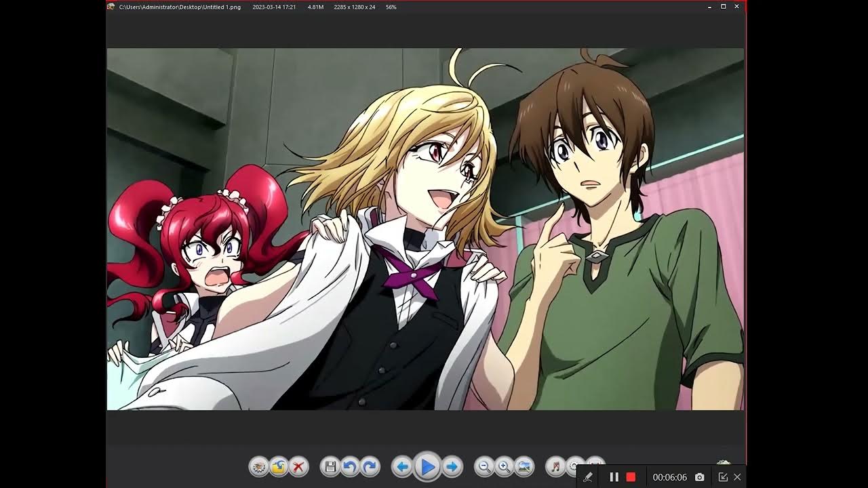Close the recording control bar
This screenshot has width=868, height=488.
[x=737, y=477]
